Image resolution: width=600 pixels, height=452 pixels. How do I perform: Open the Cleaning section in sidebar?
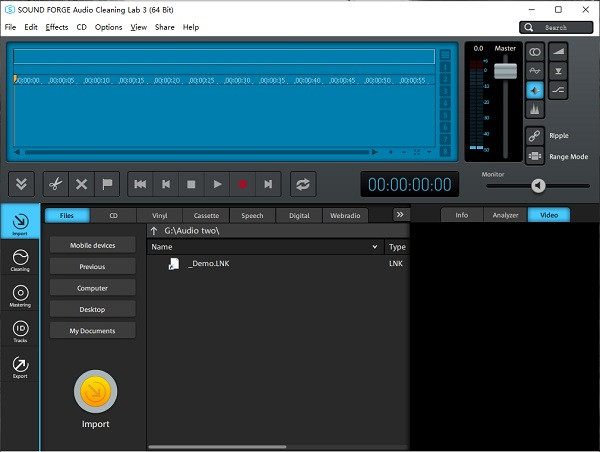pos(20,260)
